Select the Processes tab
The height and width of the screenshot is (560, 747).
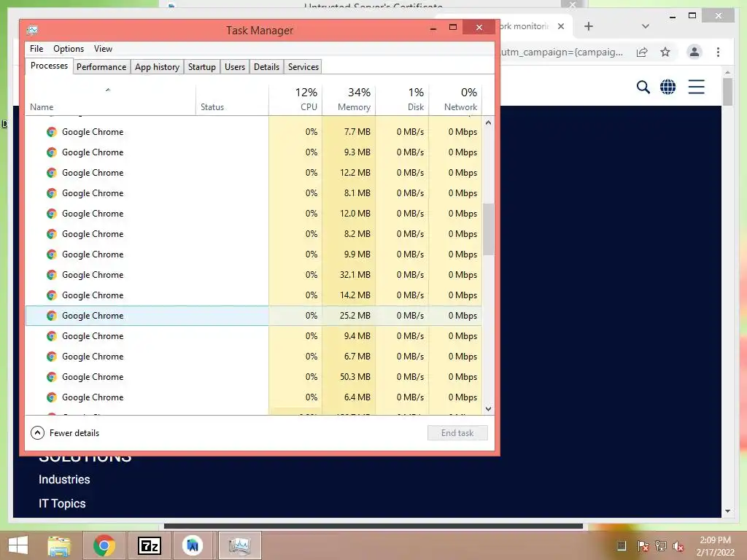pyautogui.click(x=49, y=66)
